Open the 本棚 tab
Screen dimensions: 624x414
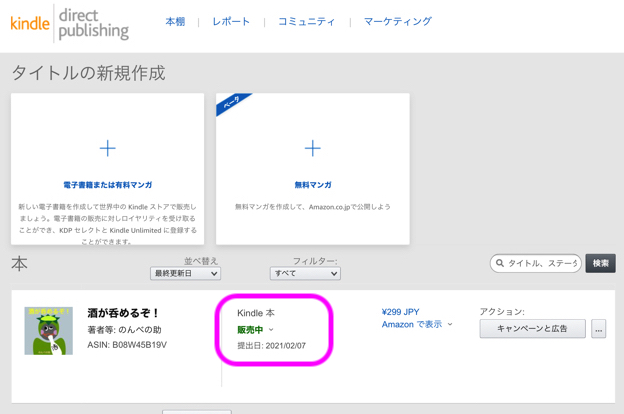click(x=175, y=21)
